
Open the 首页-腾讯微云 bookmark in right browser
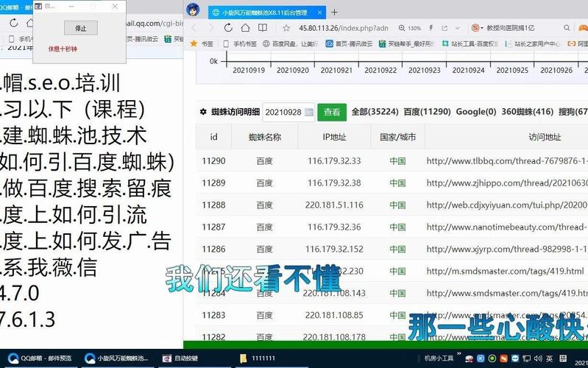tap(349, 44)
